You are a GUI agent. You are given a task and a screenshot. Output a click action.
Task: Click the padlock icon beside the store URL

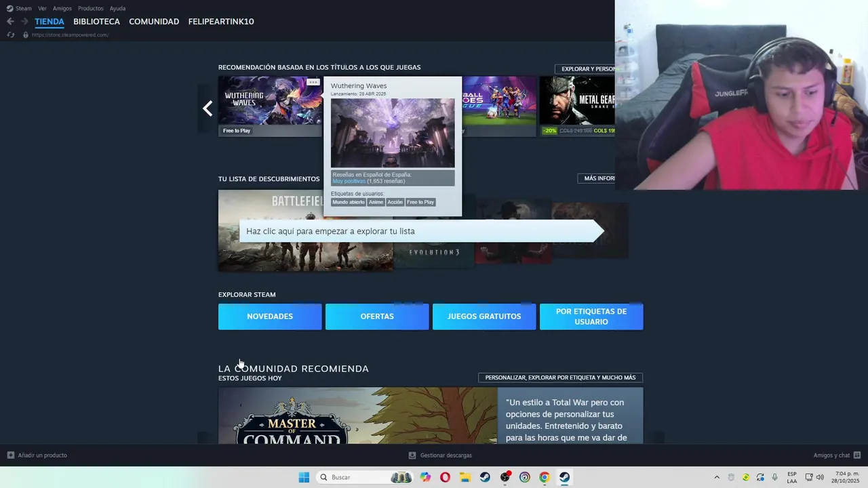[26, 35]
